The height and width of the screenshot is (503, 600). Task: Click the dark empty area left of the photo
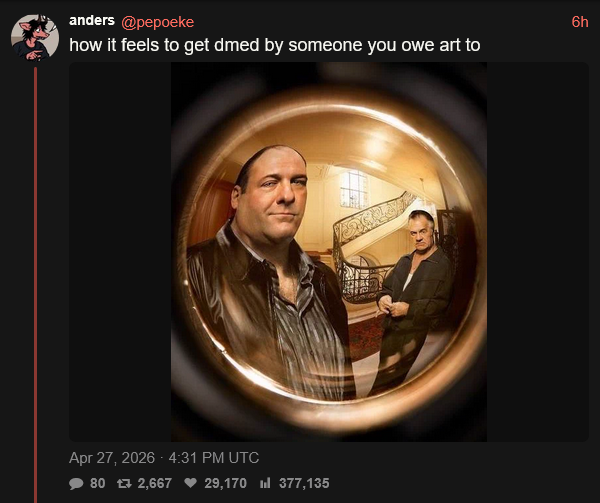click(x=120, y=252)
